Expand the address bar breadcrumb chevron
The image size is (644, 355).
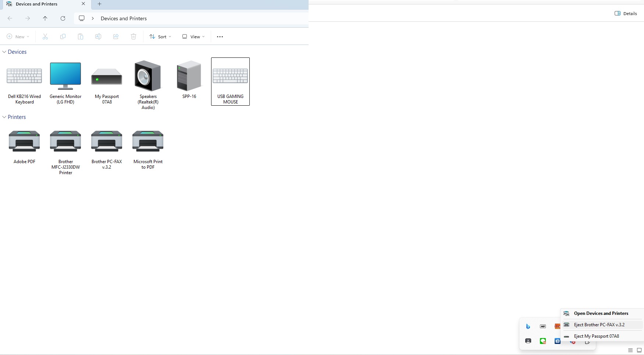[93, 18]
